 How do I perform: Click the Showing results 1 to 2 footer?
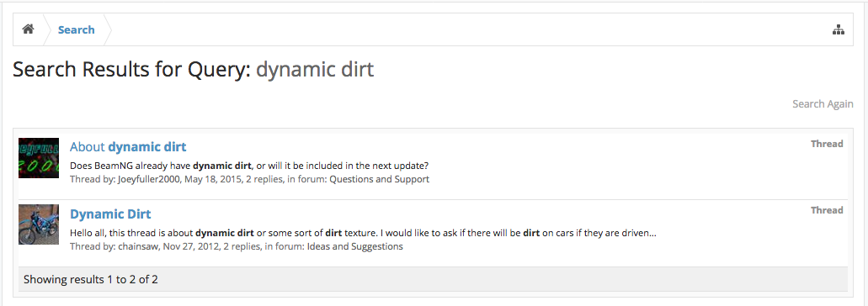click(91, 279)
